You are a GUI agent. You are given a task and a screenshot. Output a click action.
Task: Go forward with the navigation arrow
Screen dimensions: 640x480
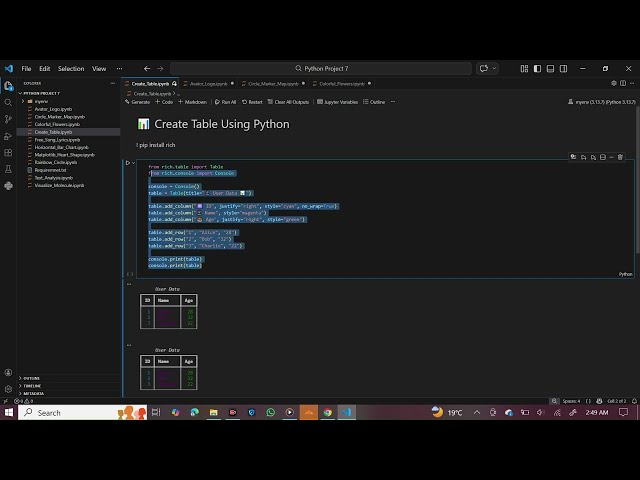pyautogui.click(x=160, y=69)
